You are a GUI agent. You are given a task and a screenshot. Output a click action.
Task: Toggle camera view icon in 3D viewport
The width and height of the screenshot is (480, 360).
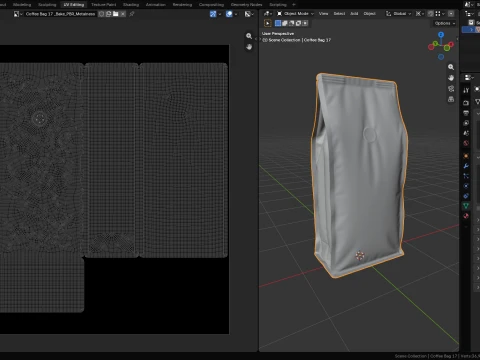pyautogui.click(x=451, y=88)
